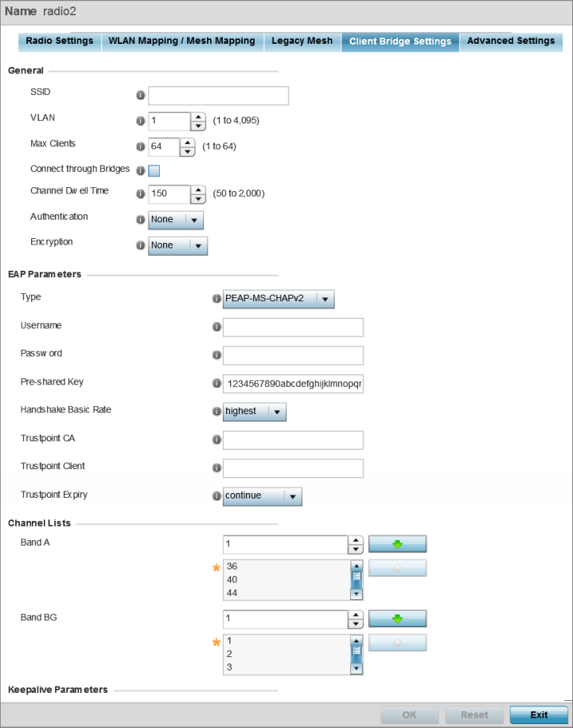Click the Channel Dwell Time value field
Viewport: 573px width, 728px height.
tap(170, 194)
